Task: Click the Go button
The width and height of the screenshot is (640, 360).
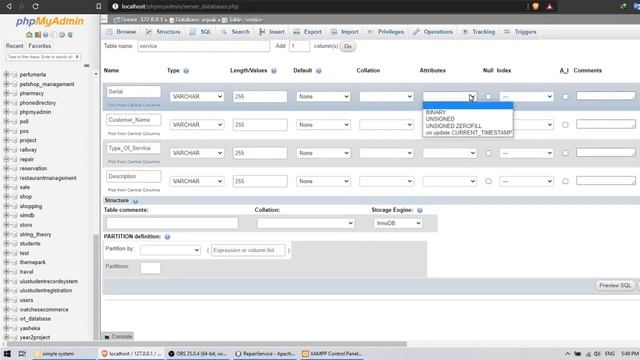Action: click(x=348, y=47)
